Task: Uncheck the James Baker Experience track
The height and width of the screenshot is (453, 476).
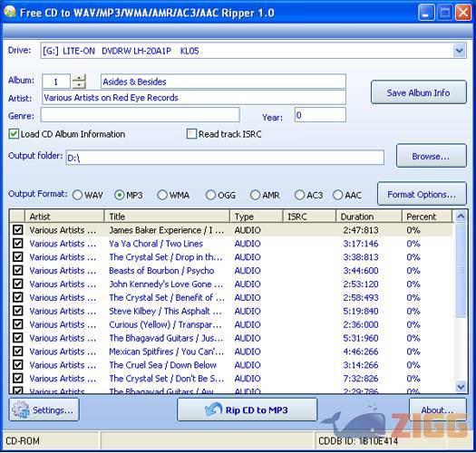Action: click(x=17, y=230)
